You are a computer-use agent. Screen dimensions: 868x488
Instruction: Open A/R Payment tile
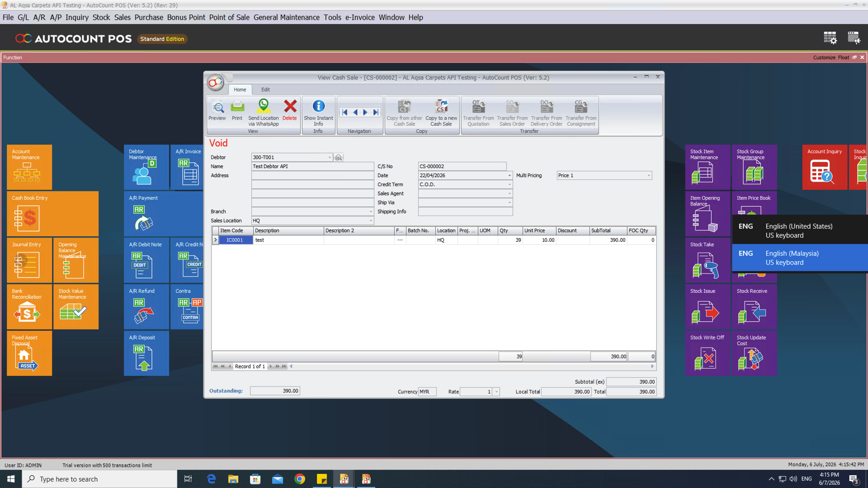point(164,214)
